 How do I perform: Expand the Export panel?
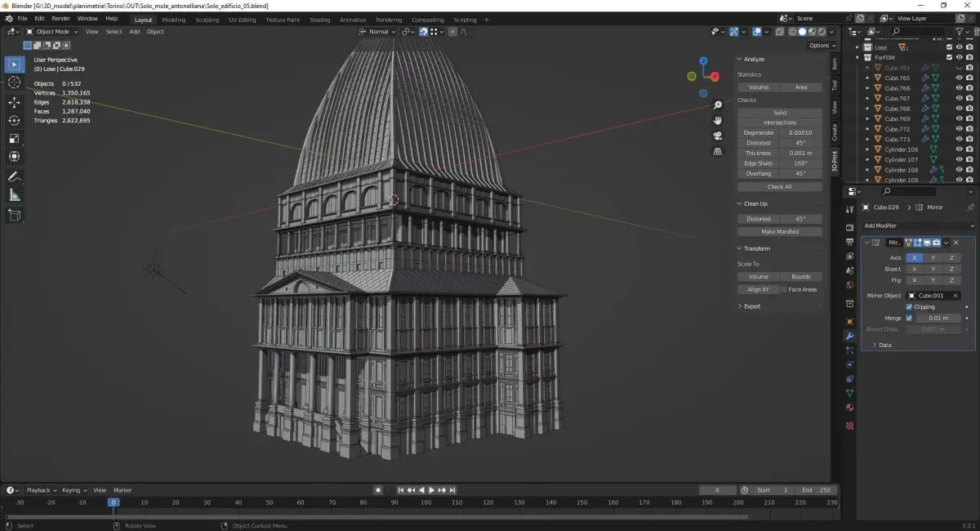pyautogui.click(x=751, y=306)
